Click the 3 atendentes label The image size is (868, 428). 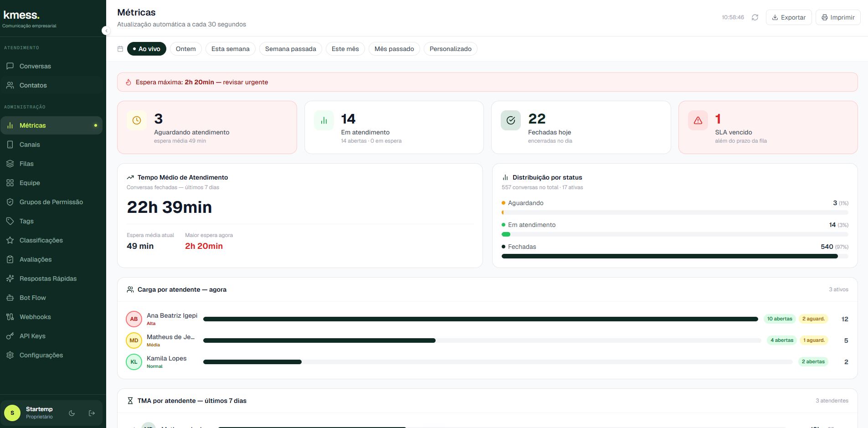(x=832, y=401)
